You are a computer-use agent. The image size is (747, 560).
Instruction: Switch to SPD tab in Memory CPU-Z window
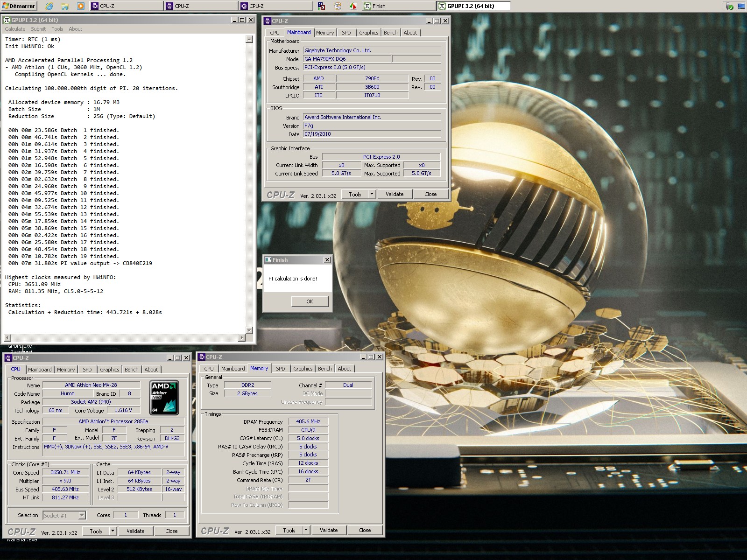[x=281, y=369]
